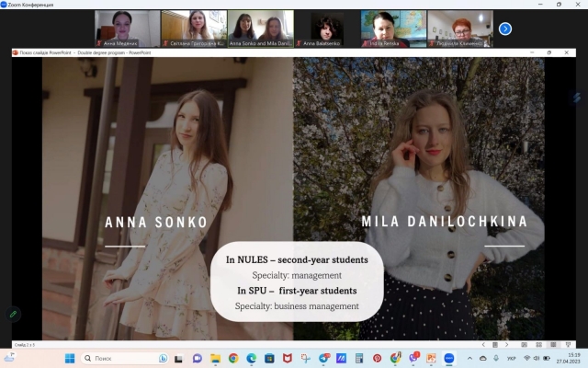Switch to Normal view in PowerPoint status bar
Screen dimensions: 588x368
click(525, 344)
